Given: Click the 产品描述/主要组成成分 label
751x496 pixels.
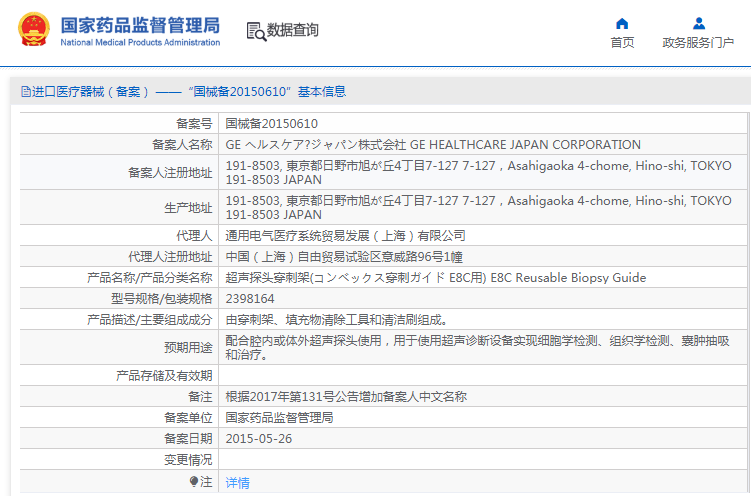Looking at the screenshot, I should click(149, 320).
